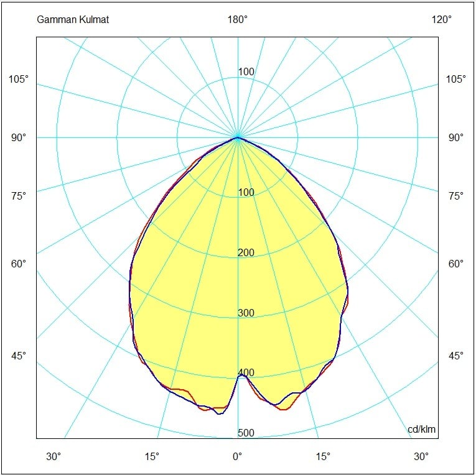Click the "cd/klm" unit label
The image size is (476, 475).
coord(421,430)
